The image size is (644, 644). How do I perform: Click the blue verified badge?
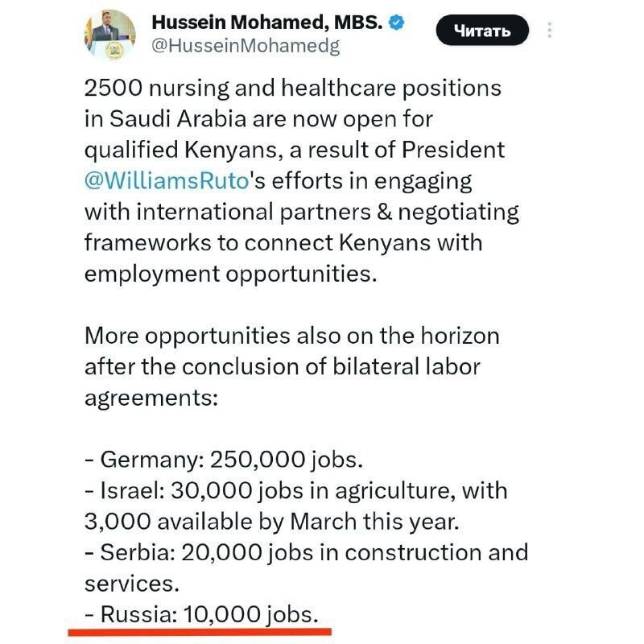pos(396,23)
